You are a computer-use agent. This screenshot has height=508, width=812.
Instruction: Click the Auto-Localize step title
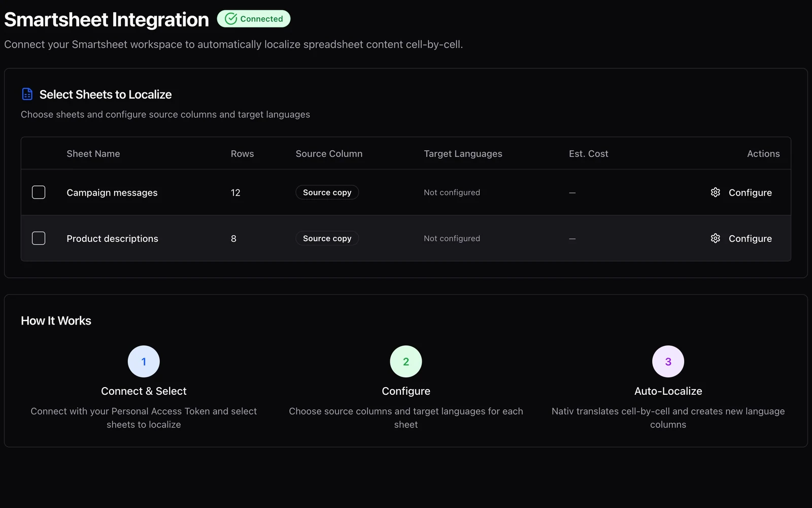tap(668, 391)
